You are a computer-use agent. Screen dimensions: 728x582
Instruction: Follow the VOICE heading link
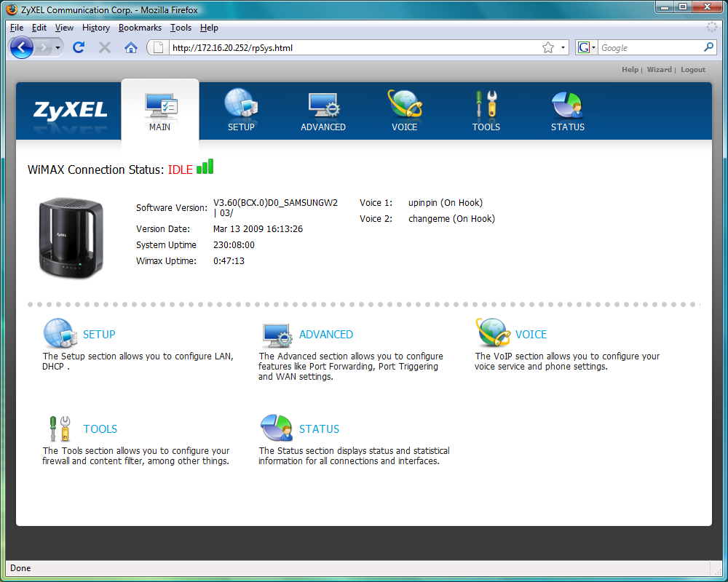pos(531,334)
